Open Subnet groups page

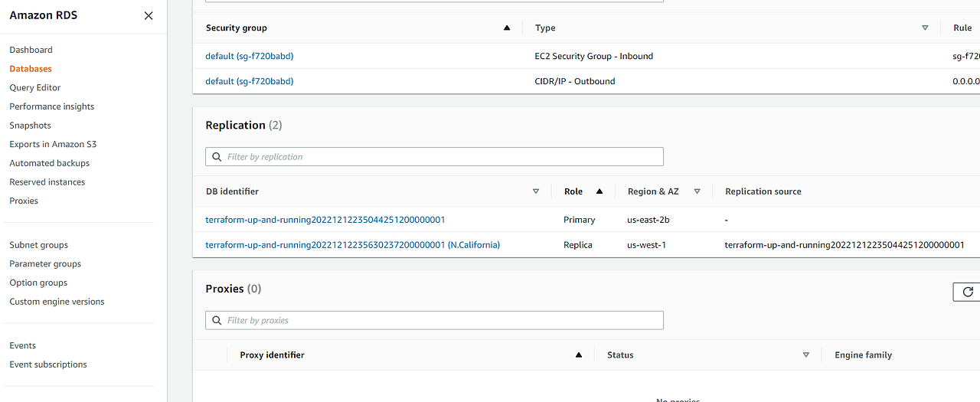pyautogui.click(x=39, y=245)
